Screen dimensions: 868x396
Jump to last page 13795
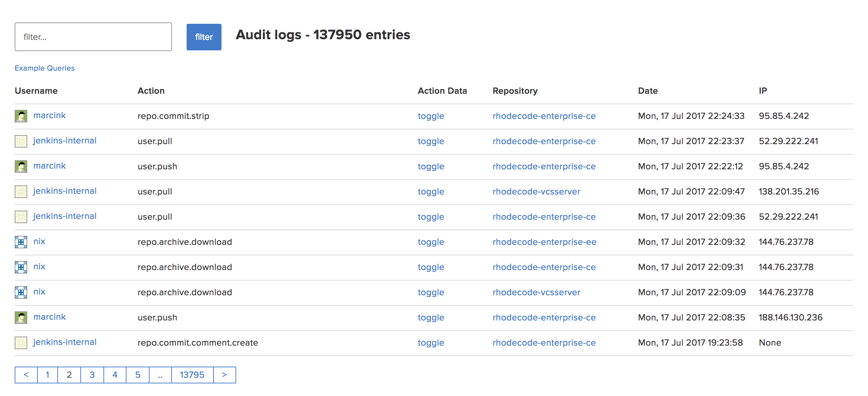(x=192, y=375)
